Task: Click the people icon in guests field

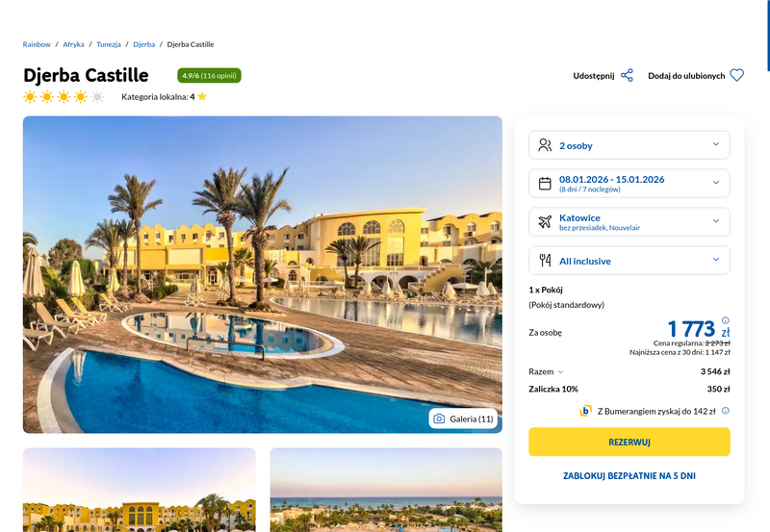Action: click(545, 144)
